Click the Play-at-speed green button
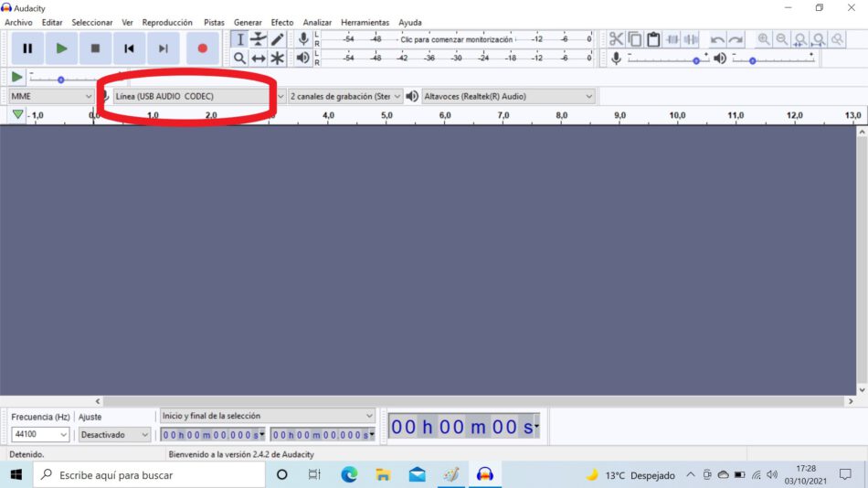This screenshot has height=488, width=868. point(16,77)
